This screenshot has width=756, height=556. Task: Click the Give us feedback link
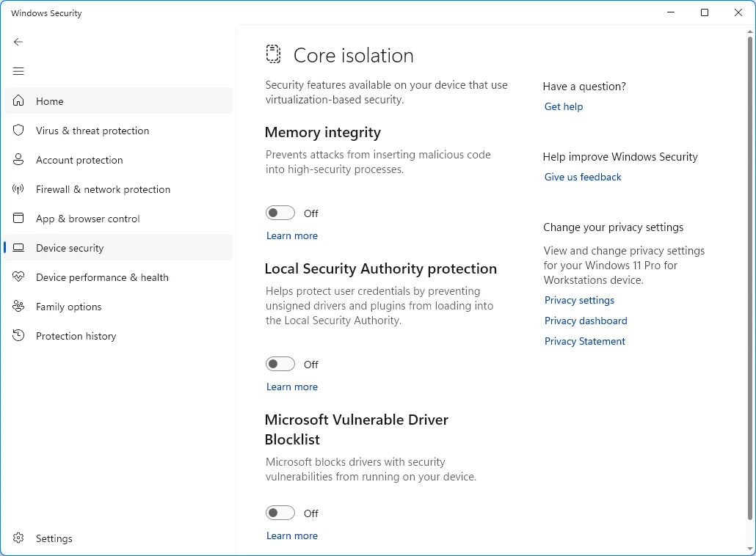click(583, 177)
